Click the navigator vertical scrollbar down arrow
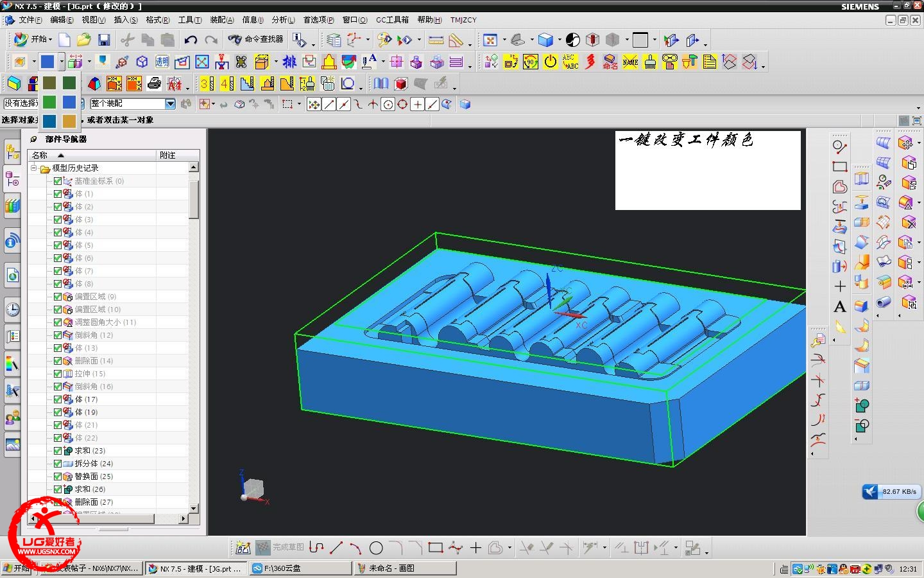Screen dimensions: 924x578 click(x=194, y=508)
